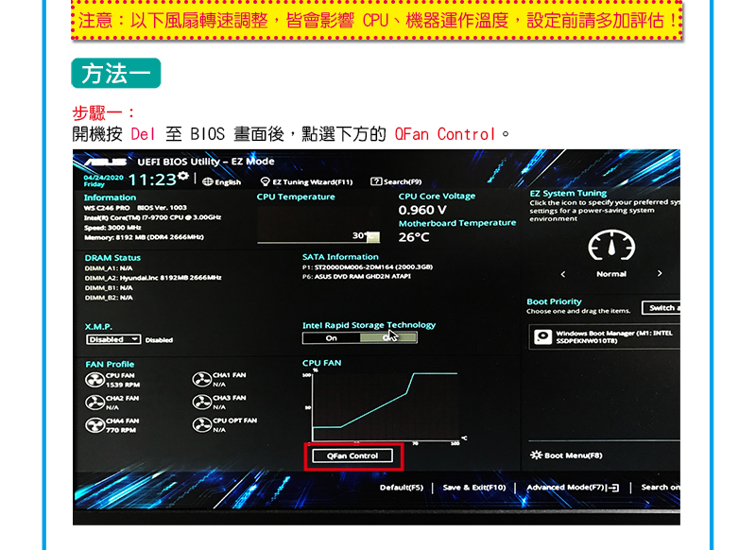Click the 方法一 heading badge

[115, 74]
